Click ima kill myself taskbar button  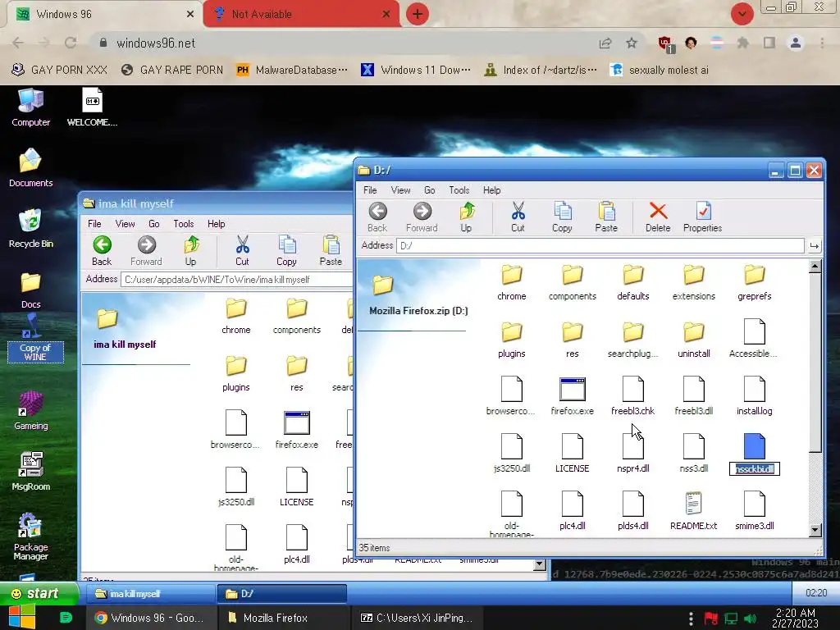pos(152,594)
